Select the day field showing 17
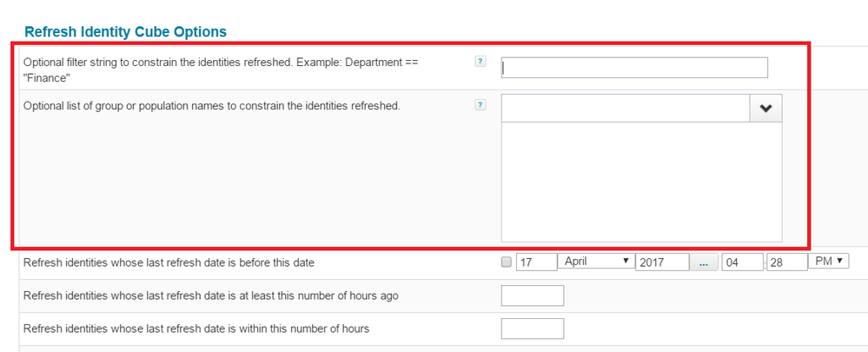Image resolution: width=868 pixels, height=352 pixels. click(536, 262)
